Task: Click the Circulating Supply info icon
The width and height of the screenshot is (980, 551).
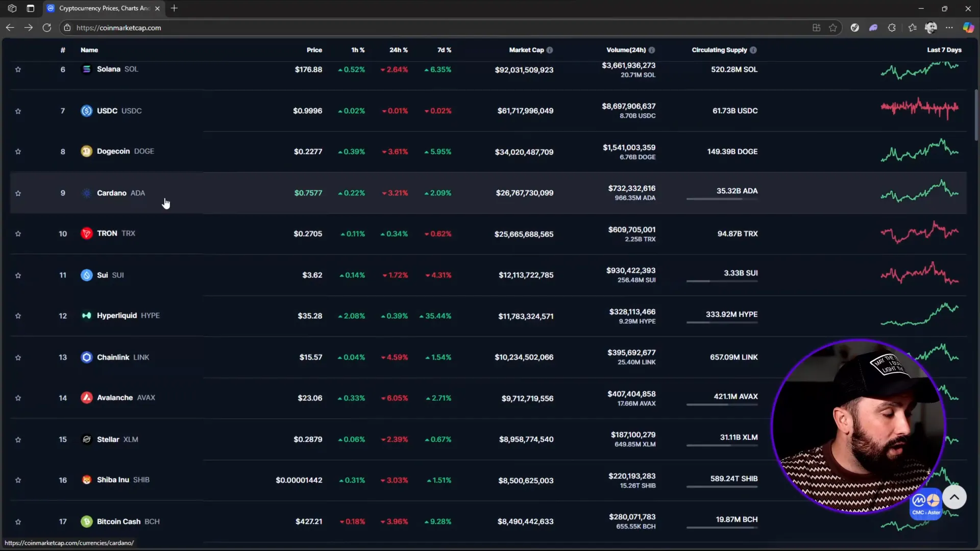Action: (x=753, y=50)
